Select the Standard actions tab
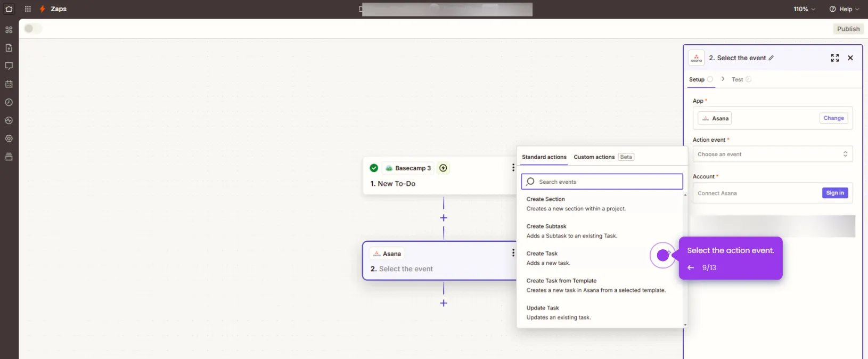 pos(544,157)
